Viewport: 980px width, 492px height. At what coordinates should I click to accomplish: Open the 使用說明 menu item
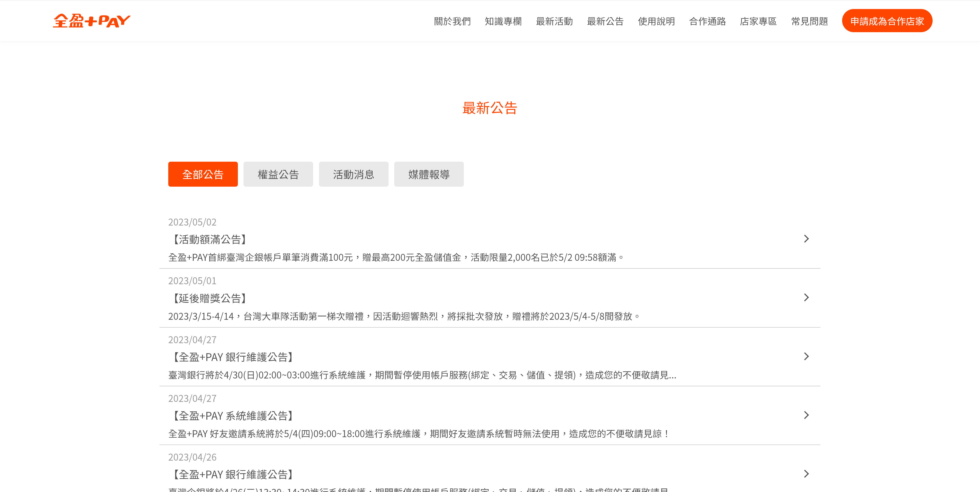pyautogui.click(x=656, y=21)
